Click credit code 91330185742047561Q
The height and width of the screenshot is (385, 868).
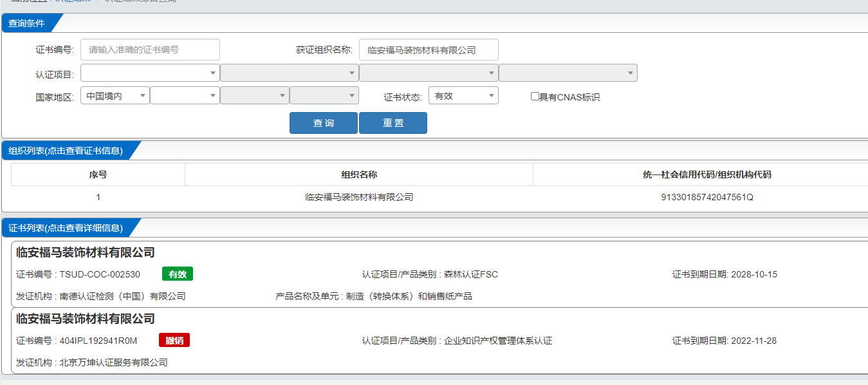click(x=707, y=197)
